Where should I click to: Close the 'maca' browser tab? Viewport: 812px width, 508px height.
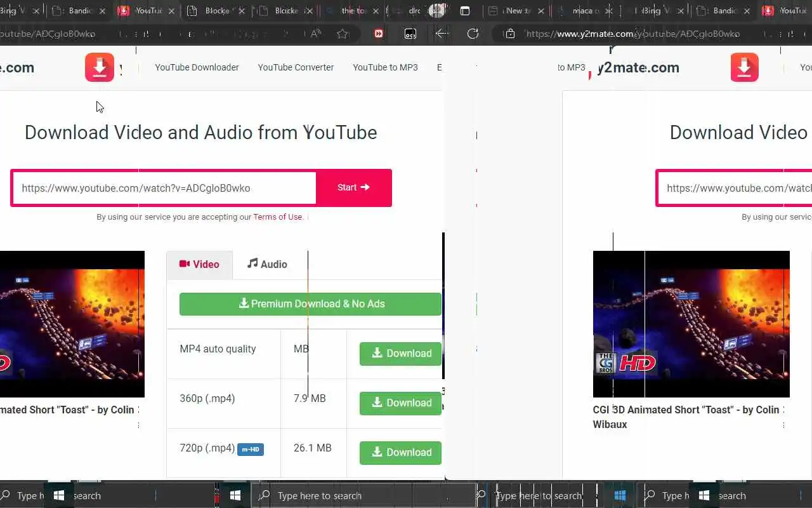pyautogui.click(x=610, y=11)
